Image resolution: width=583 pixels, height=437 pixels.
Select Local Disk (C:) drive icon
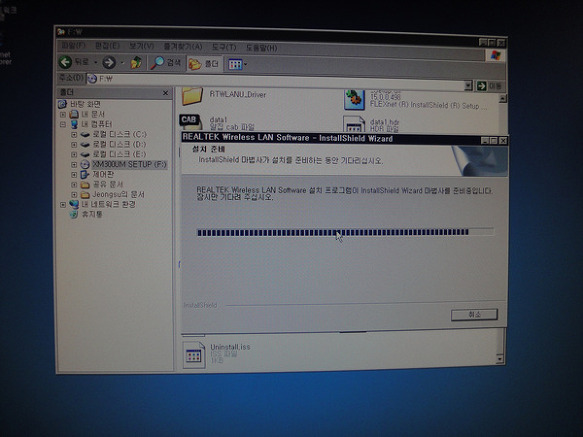85,134
